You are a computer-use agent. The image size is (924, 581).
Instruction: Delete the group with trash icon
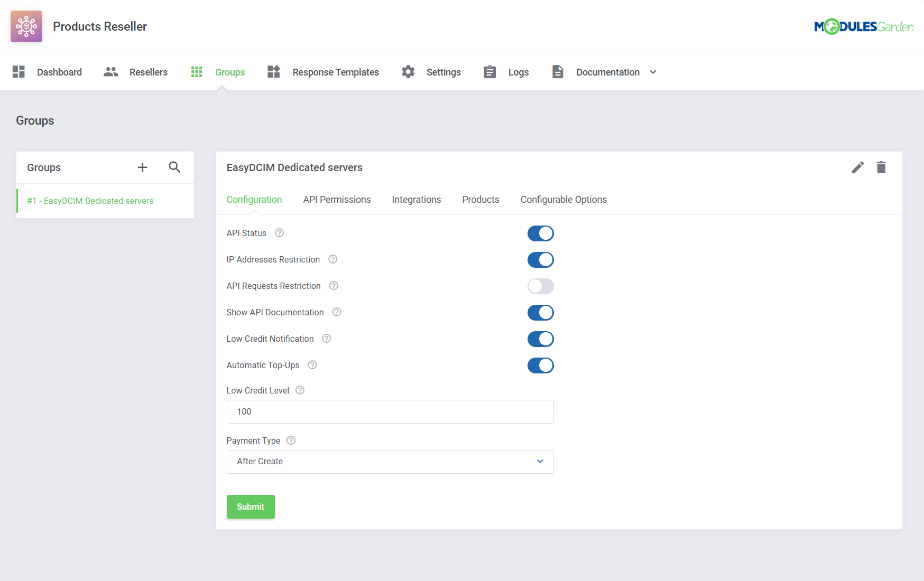tap(881, 167)
